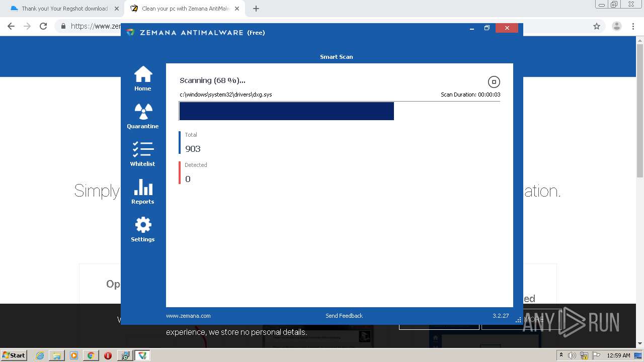
Task: Restore the Zemana AntiMalware window size
Action: coord(487,28)
